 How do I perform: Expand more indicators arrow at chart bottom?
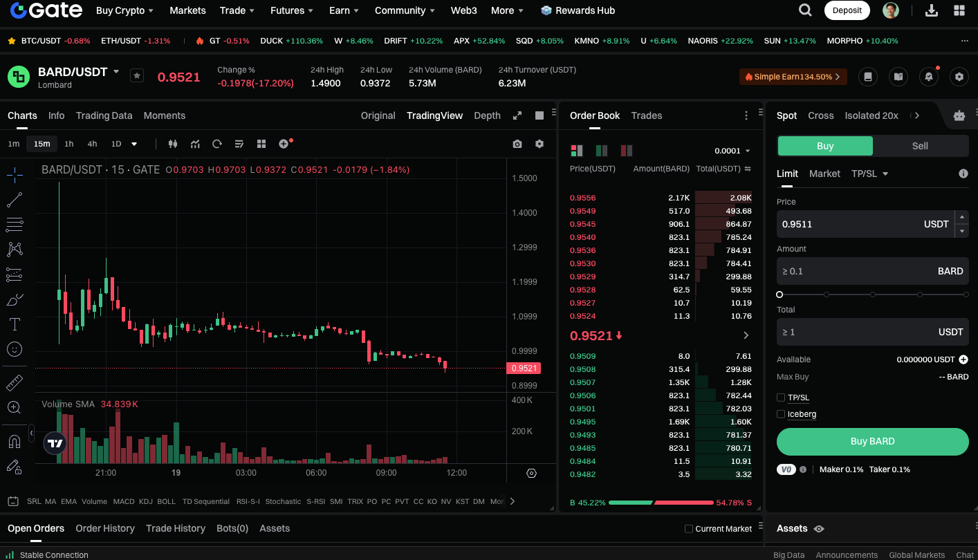512,501
